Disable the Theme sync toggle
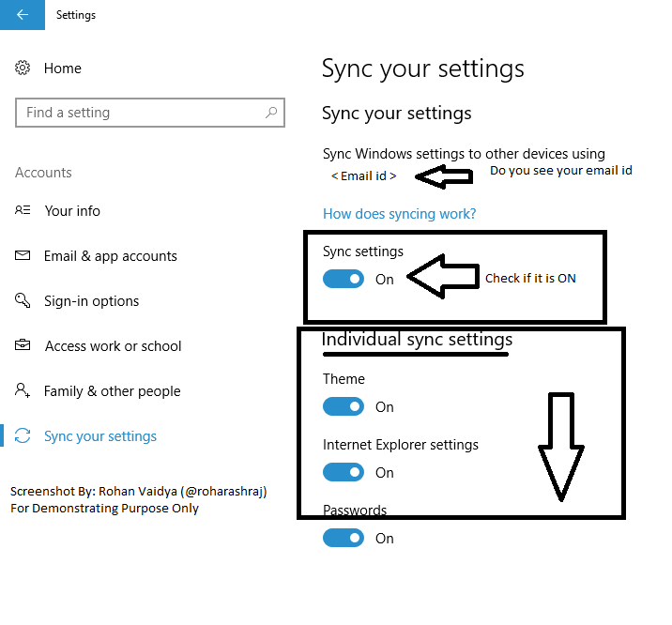This screenshot has height=625, width=672. [x=344, y=406]
